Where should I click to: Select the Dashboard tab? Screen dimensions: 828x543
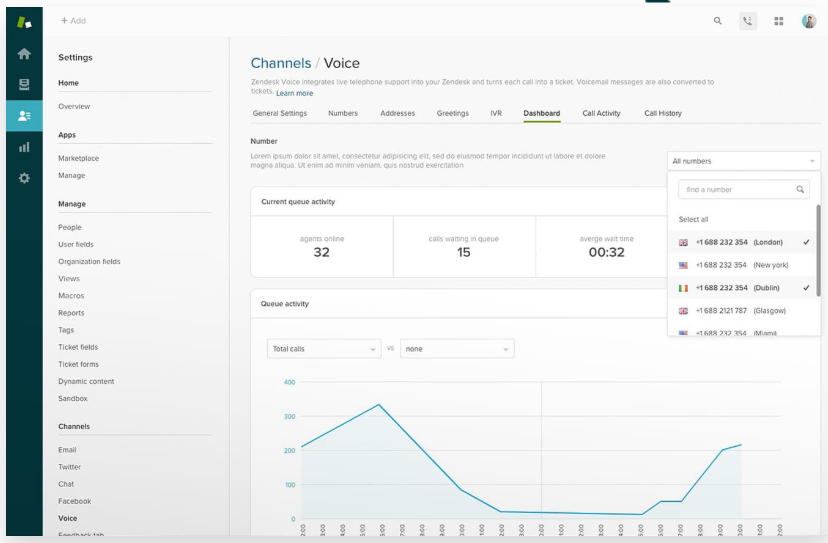[541, 113]
